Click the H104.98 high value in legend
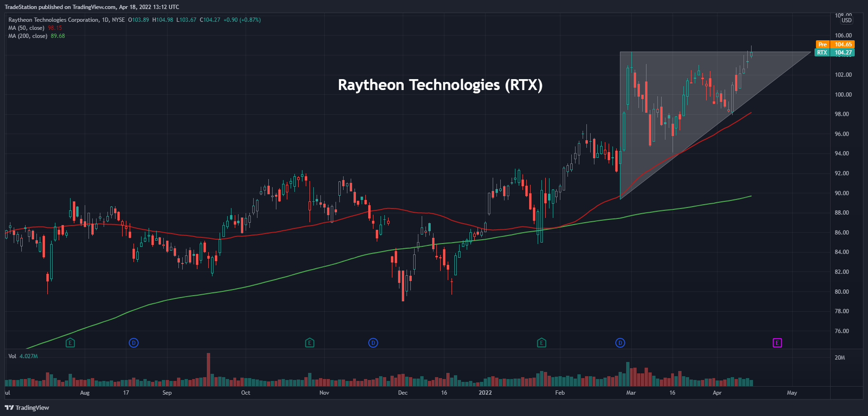The image size is (868, 416). point(162,20)
